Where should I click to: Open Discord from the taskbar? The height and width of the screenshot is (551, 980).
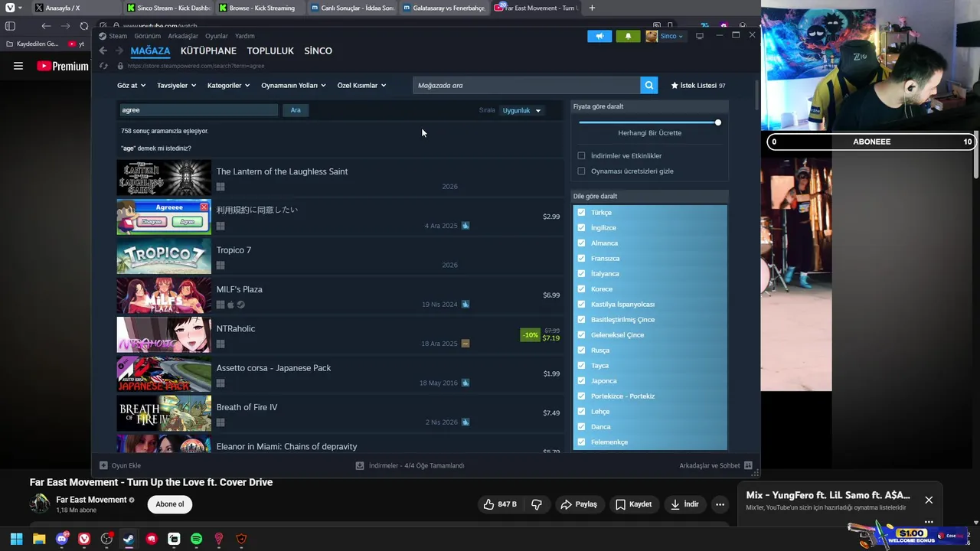pos(61,539)
